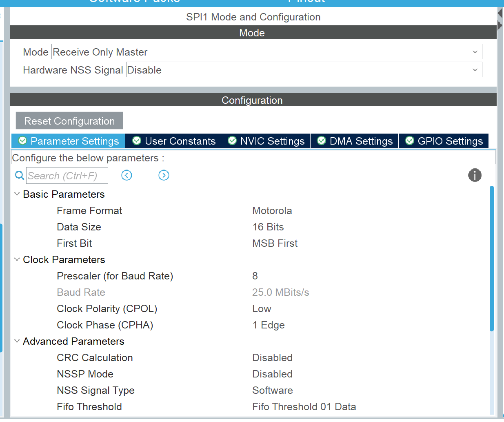This screenshot has width=504, height=422.
Task: Collapse the Advanced Parameters section
Action: (17, 341)
